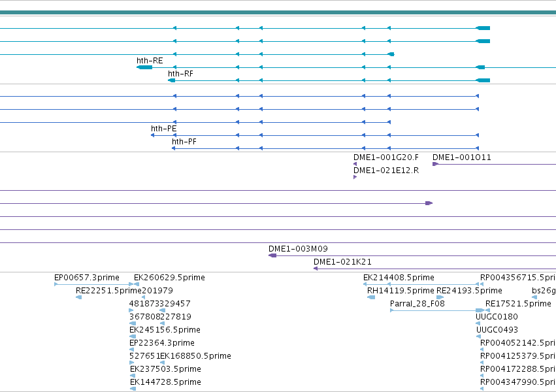Click the Parral_28_F08 label
The height and width of the screenshot is (392, 556).
[x=417, y=304]
